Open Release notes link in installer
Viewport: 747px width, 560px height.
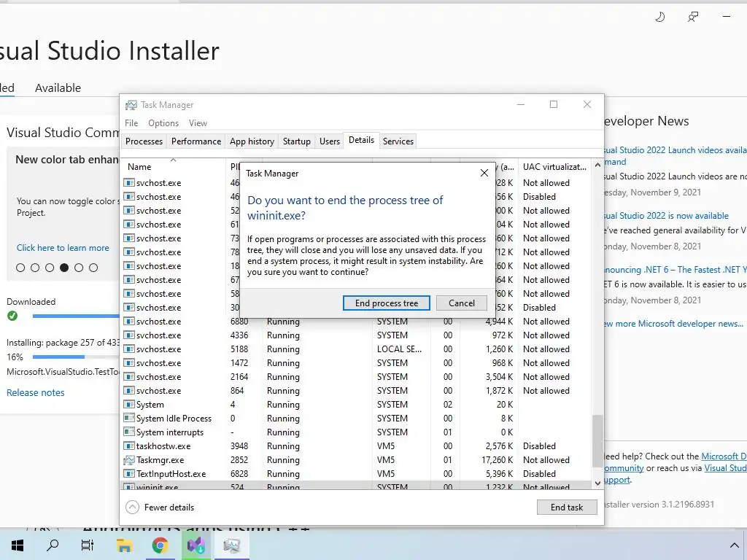pyautogui.click(x=35, y=392)
